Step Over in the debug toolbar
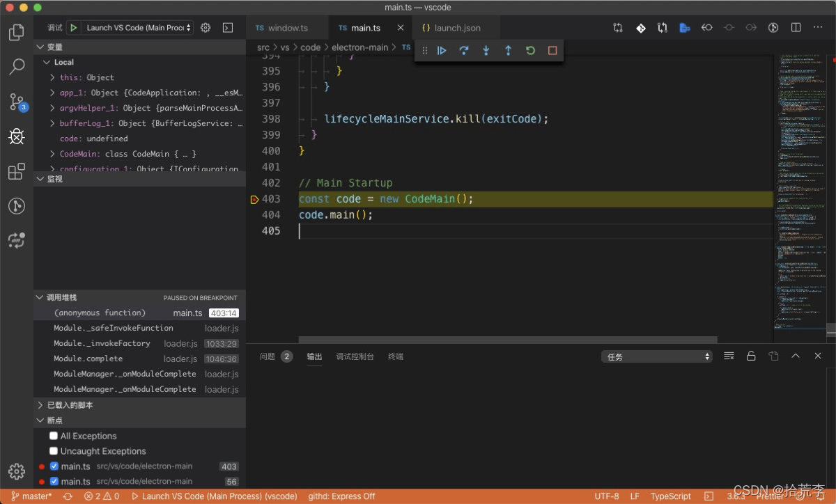836x504 pixels. click(x=464, y=51)
